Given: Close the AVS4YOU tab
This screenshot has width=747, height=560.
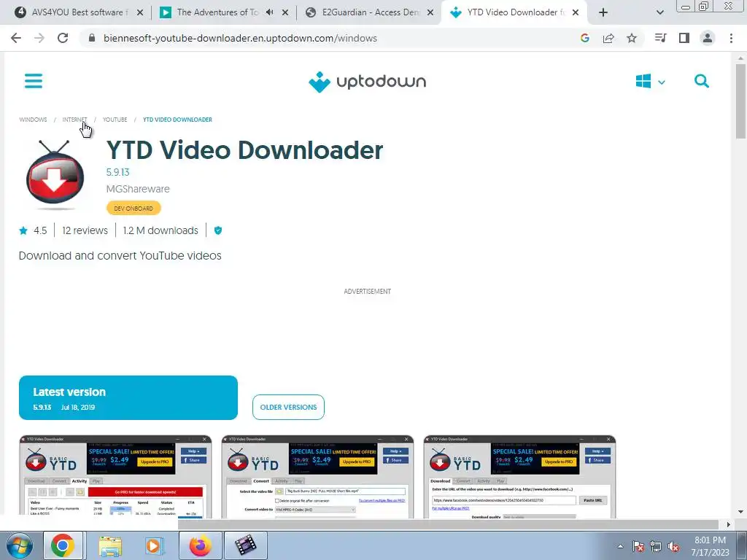Looking at the screenshot, I should click(x=140, y=13).
